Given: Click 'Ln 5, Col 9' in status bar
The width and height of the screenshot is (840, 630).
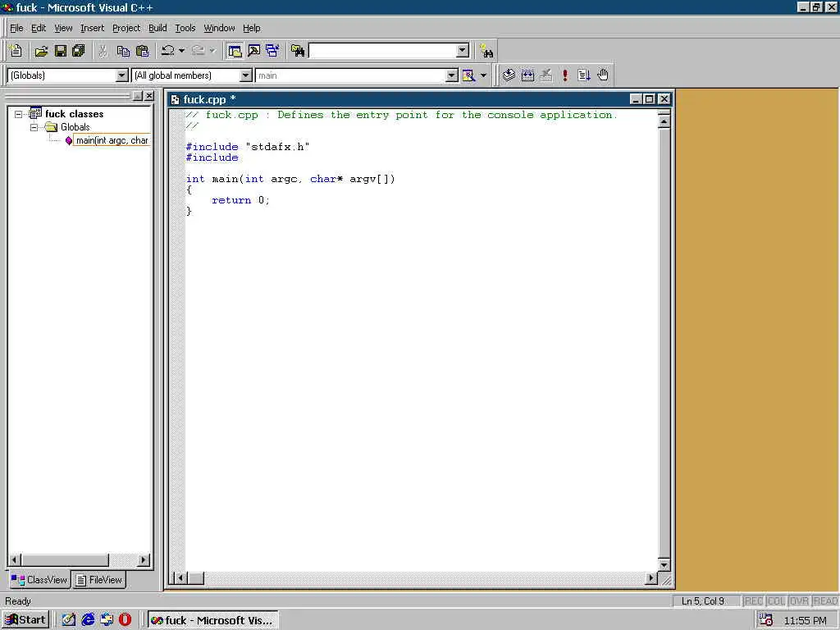Looking at the screenshot, I should (x=703, y=601).
